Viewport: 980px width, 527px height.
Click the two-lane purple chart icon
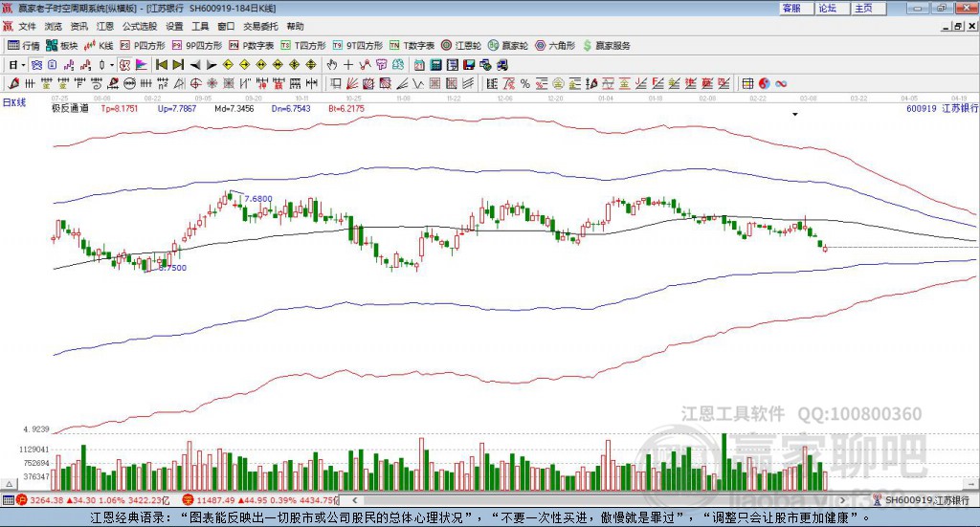pyautogui.click(x=69, y=65)
